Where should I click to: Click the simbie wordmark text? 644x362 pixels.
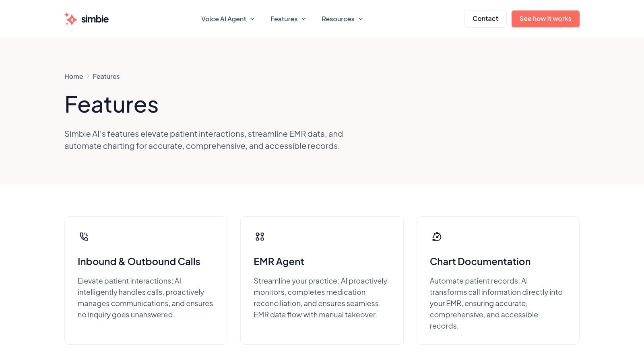tap(95, 19)
